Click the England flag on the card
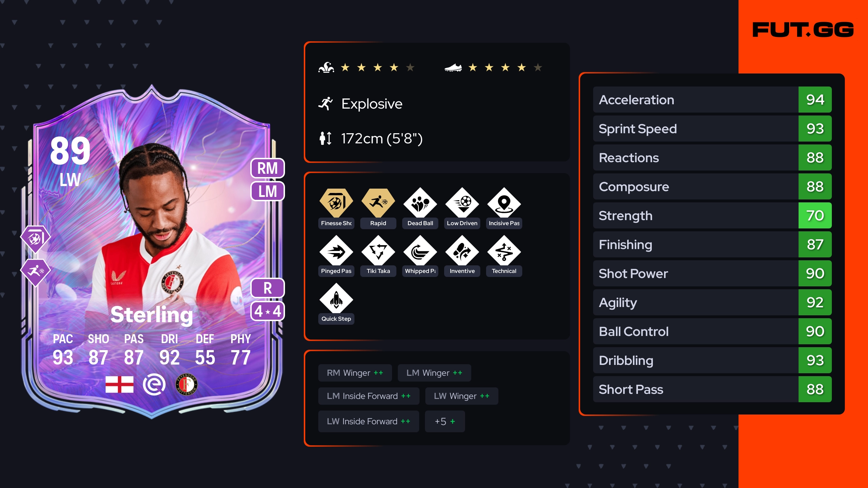868x488 pixels. (119, 384)
